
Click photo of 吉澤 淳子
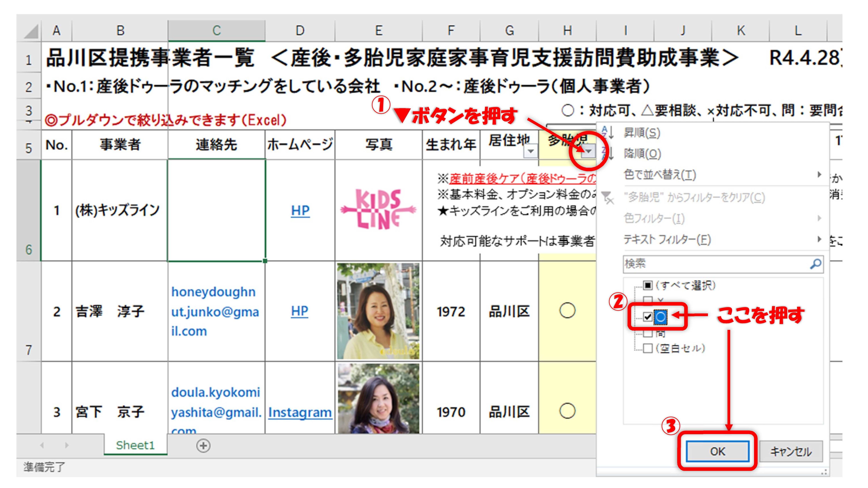click(x=378, y=311)
